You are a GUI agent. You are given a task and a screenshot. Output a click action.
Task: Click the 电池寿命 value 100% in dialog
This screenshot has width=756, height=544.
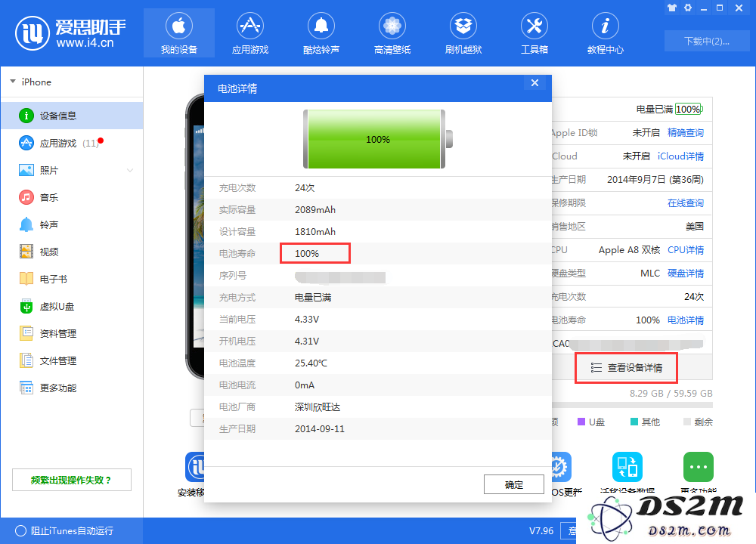pyautogui.click(x=307, y=253)
